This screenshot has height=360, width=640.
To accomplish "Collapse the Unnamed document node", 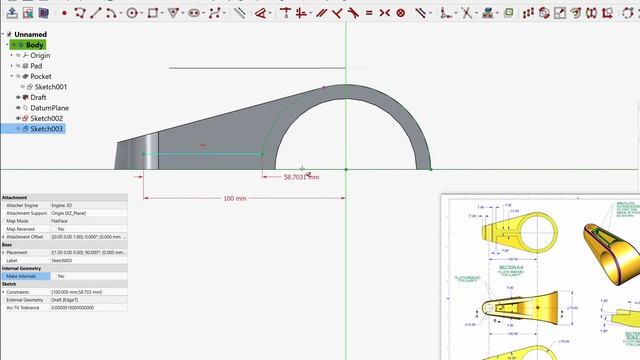I will point(3,34).
